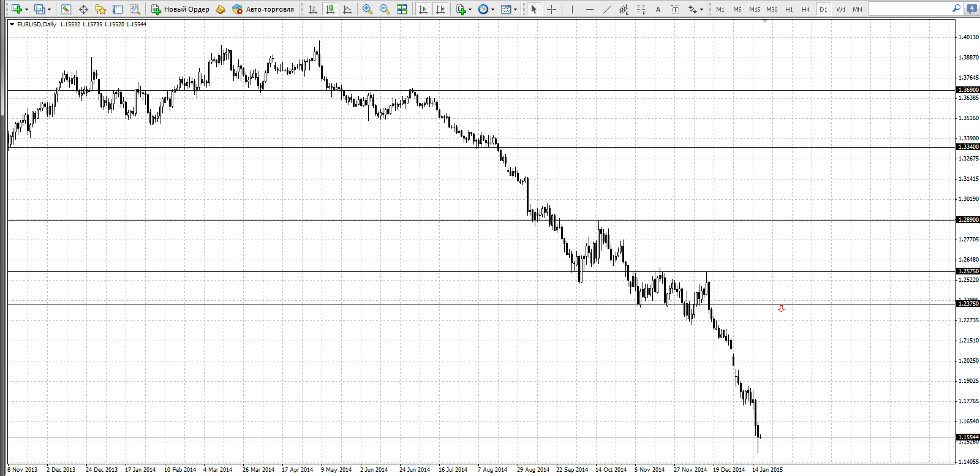
Task: Switch chart to bar chart display
Action: click(x=313, y=9)
